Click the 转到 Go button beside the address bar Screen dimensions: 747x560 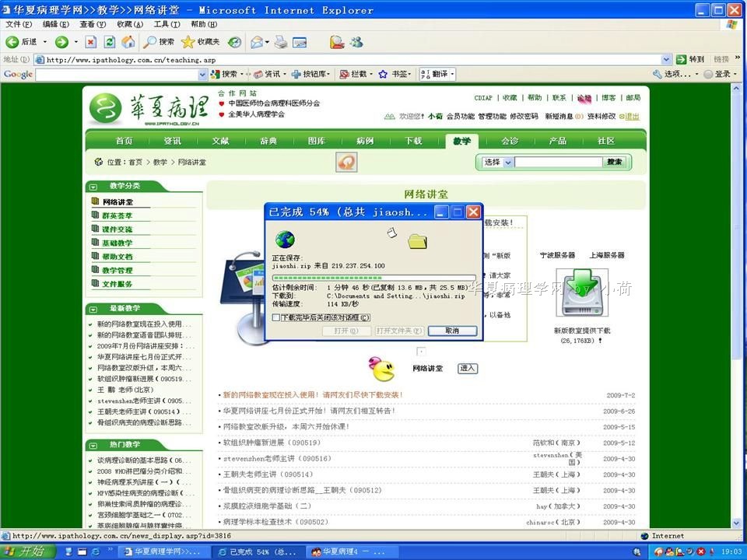coord(690,59)
